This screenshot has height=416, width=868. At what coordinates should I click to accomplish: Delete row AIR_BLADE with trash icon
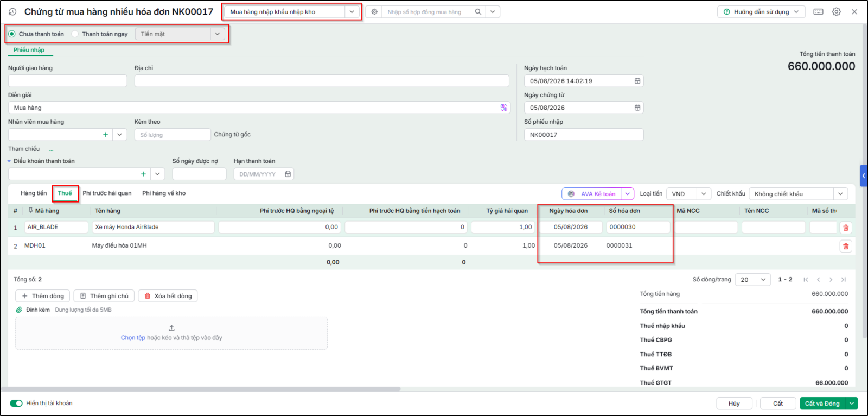coord(846,228)
